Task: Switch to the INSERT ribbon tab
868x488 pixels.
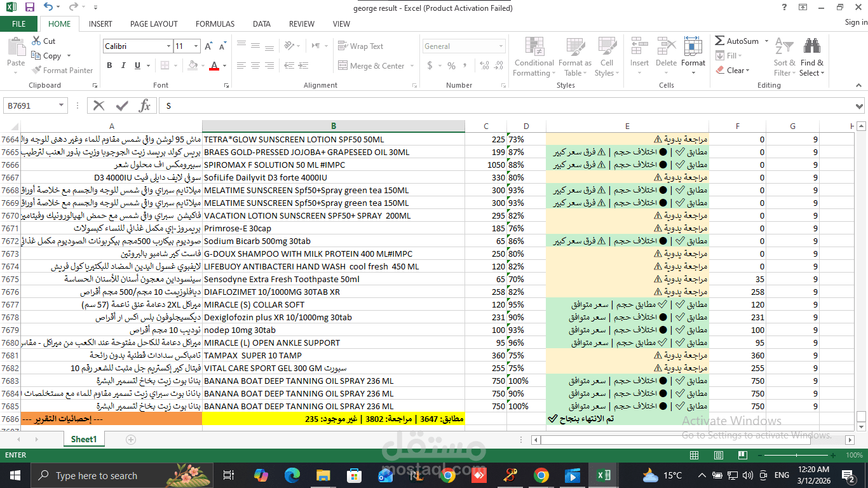Action: (100, 24)
